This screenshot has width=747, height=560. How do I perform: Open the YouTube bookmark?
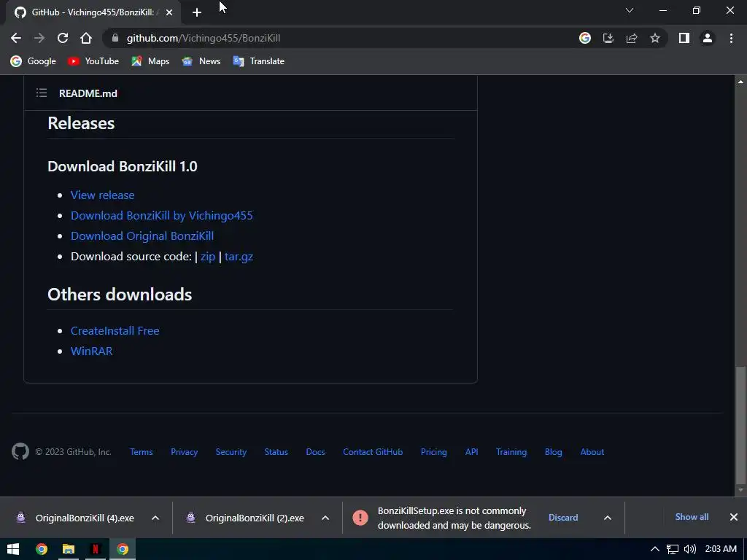point(93,61)
